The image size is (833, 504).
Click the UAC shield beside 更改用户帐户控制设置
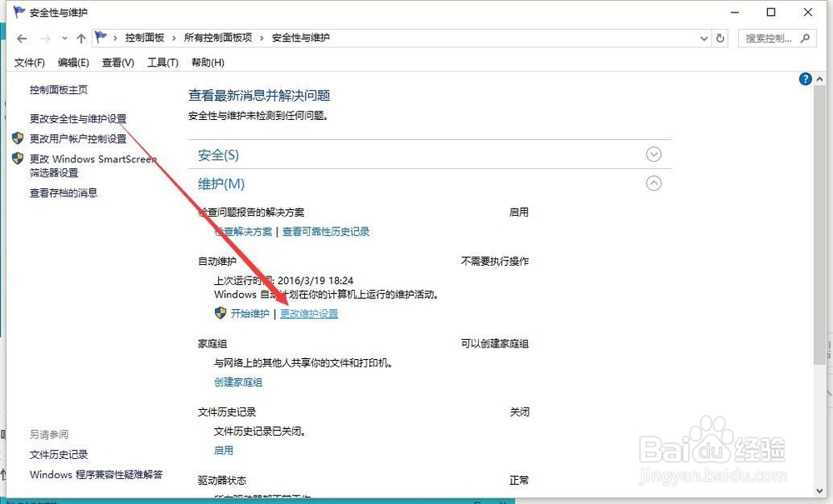19,138
